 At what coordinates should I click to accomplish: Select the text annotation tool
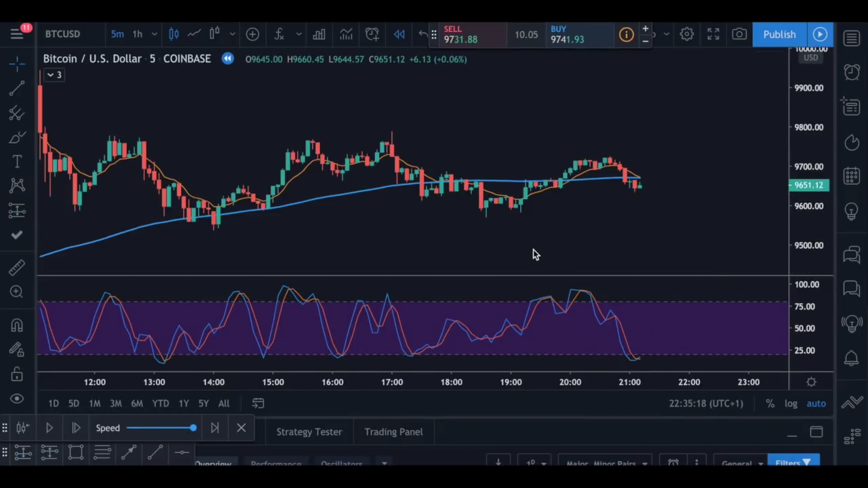tap(17, 161)
